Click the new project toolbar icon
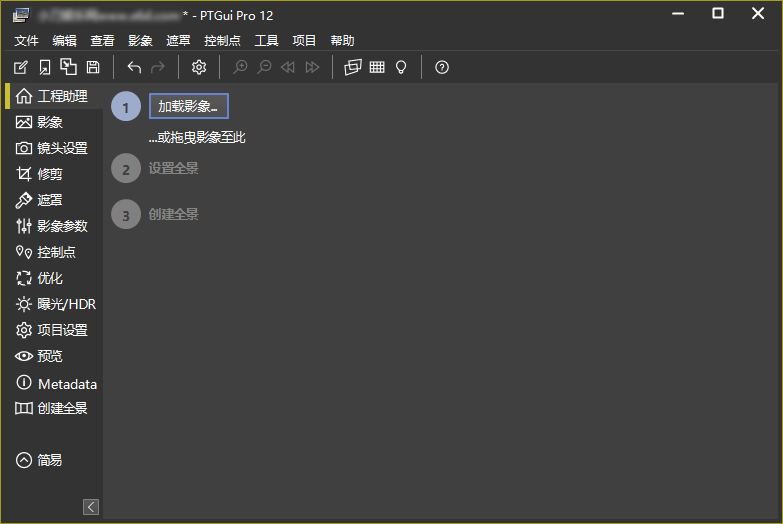 pyautogui.click(x=21, y=67)
